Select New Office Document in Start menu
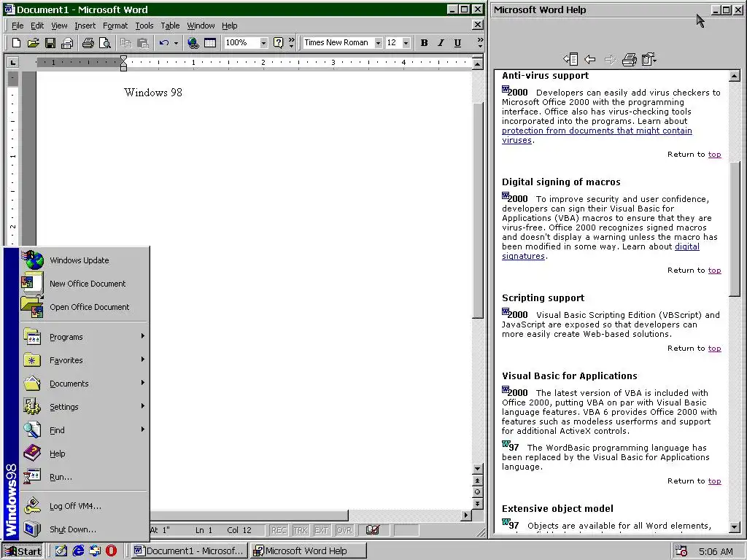Image resolution: width=747 pixels, height=560 pixels. 85,284
